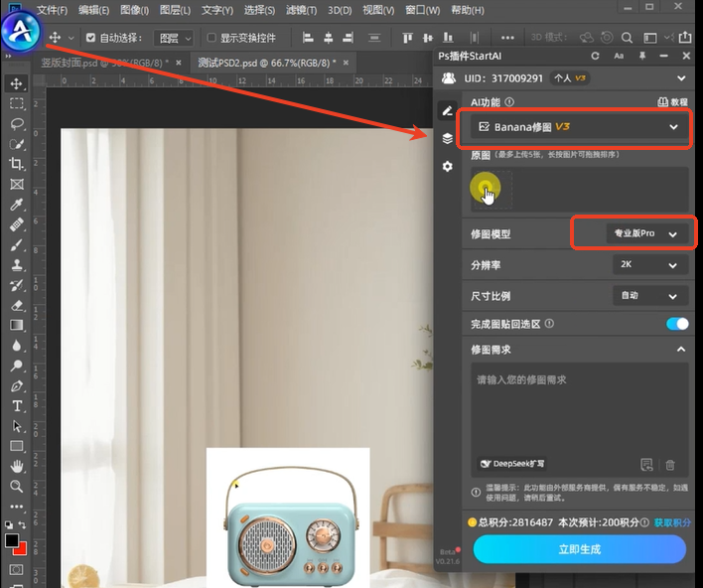The width and height of the screenshot is (703, 588).
Task: Switch to 测试PSD2.psd document tab
Action: click(267, 63)
